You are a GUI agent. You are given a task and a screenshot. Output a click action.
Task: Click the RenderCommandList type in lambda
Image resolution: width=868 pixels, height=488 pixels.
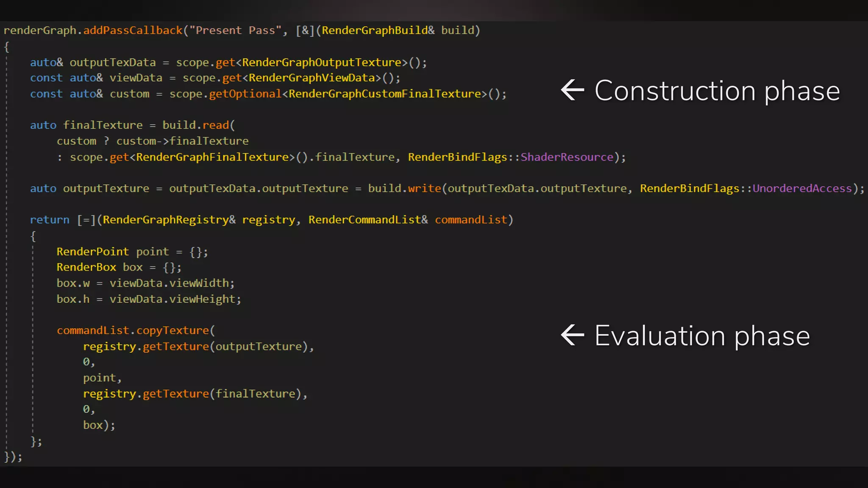click(364, 220)
